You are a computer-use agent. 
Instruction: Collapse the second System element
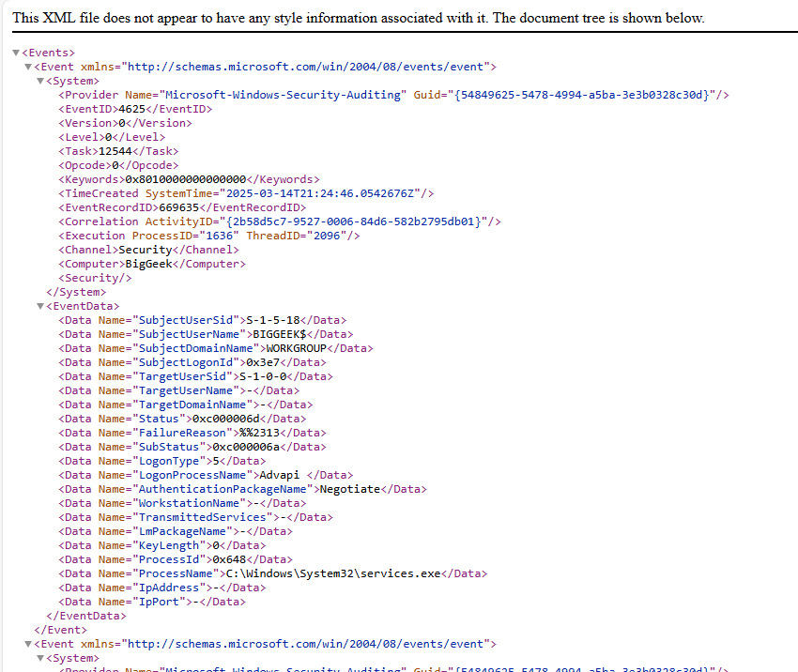pyautogui.click(x=39, y=658)
